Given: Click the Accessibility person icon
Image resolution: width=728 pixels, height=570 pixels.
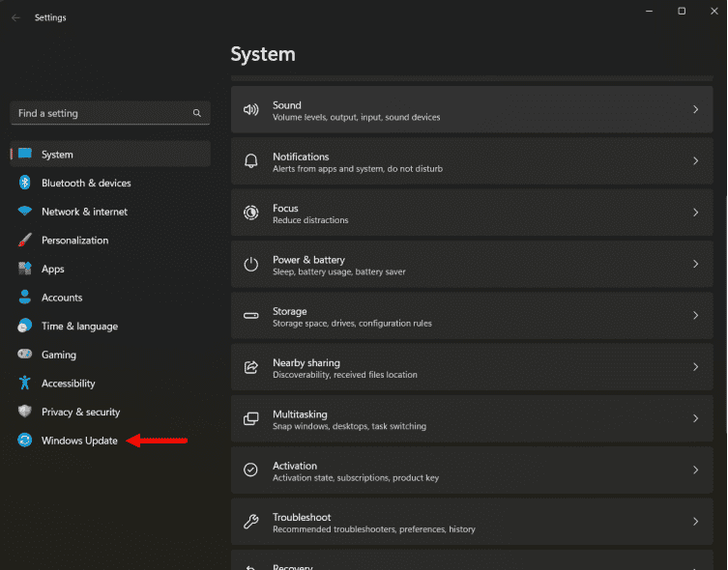Looking at the screenshot, I should 25,384.
